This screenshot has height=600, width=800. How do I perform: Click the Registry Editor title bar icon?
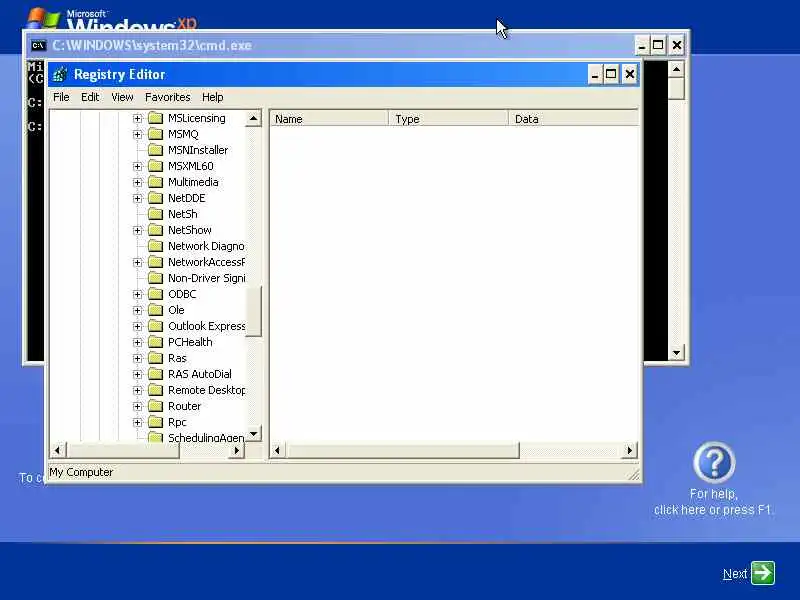click(60, 74)
